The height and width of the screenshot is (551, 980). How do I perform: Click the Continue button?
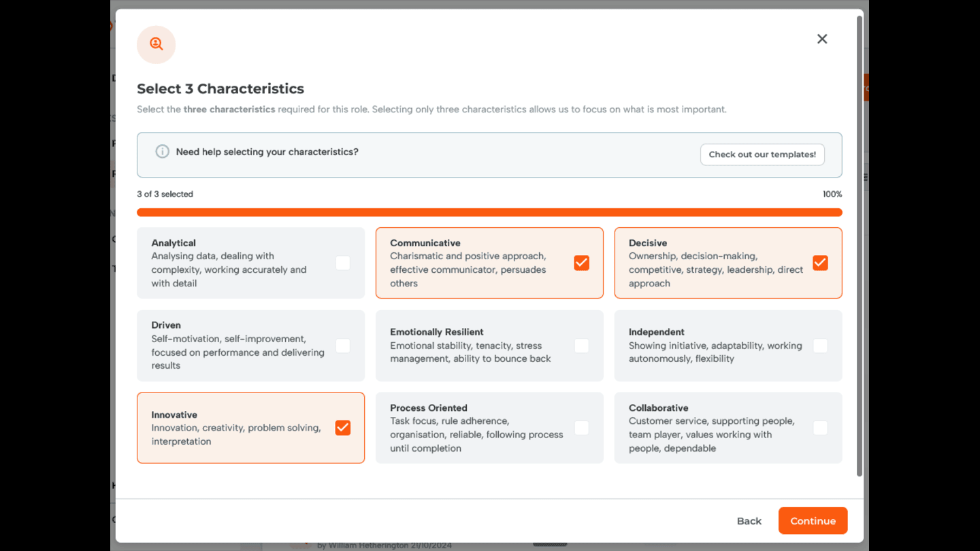pos(813,521)
